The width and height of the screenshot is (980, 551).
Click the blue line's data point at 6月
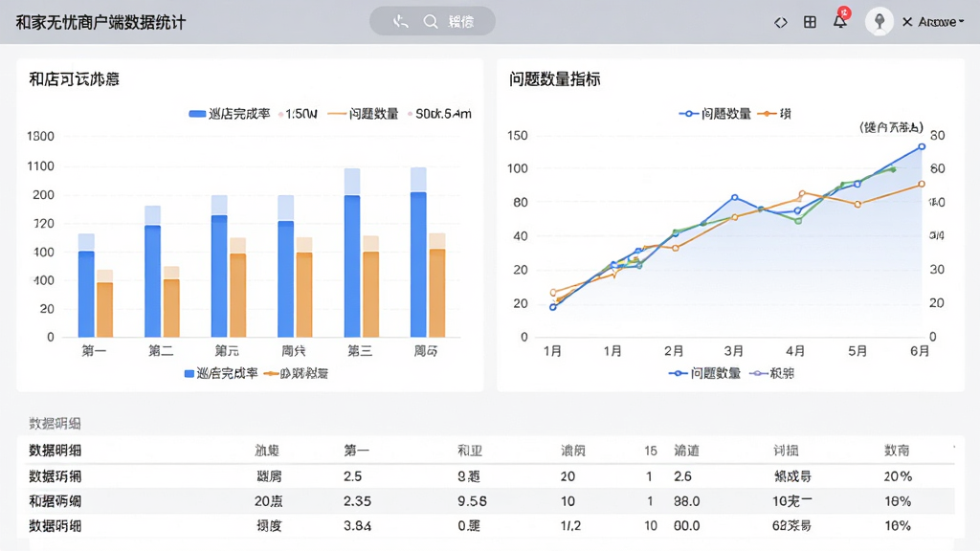[x=922, y=146]
